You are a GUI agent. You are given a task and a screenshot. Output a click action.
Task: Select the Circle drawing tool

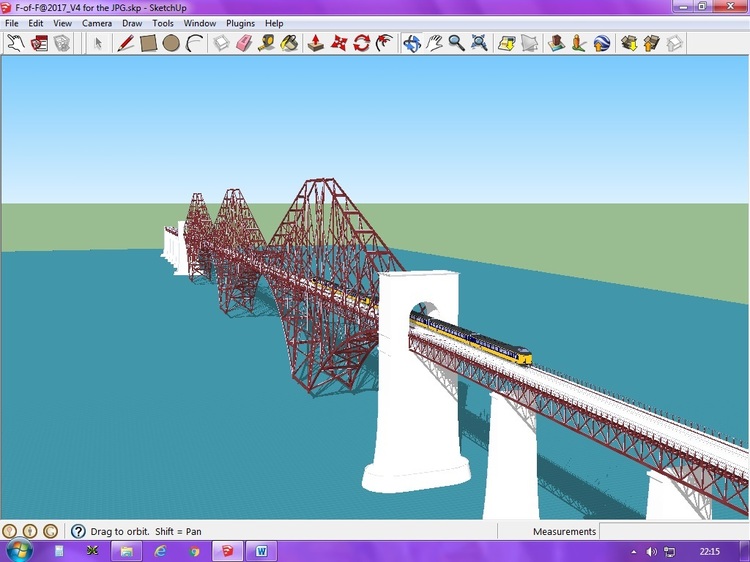tap(171, 43)
